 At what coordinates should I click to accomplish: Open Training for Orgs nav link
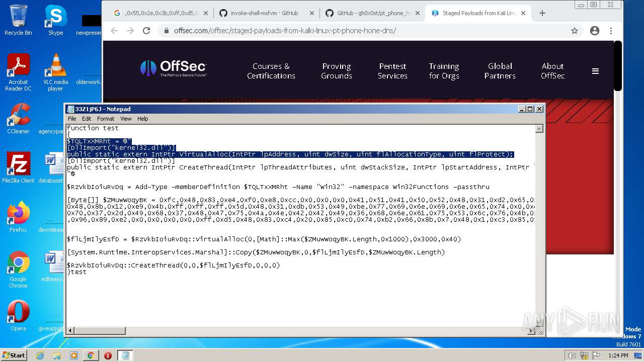[444, 71]
